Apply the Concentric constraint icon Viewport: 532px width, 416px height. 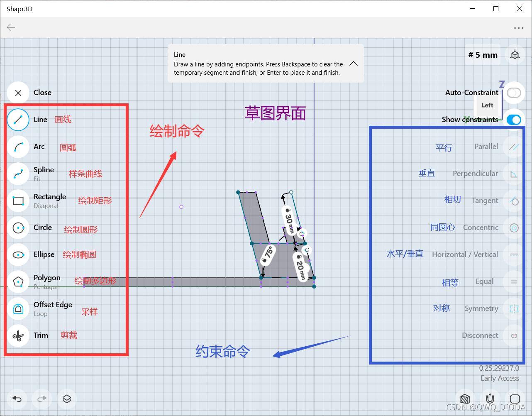[514, 228]
